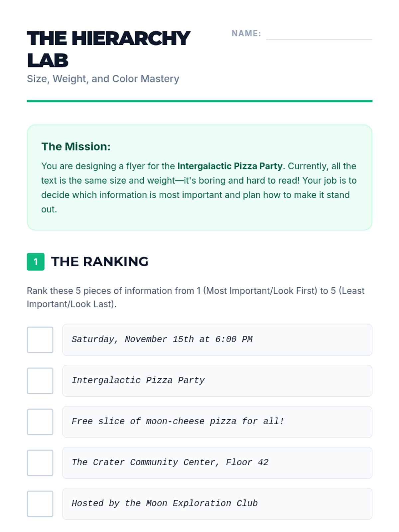Select "Free slice of moon-cheese pizza" item
The image size is (399, 532).
tap(217, 422)
